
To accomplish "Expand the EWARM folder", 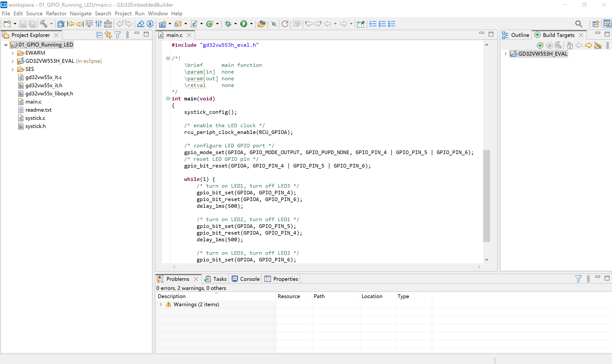I will [x=12, y=53].
